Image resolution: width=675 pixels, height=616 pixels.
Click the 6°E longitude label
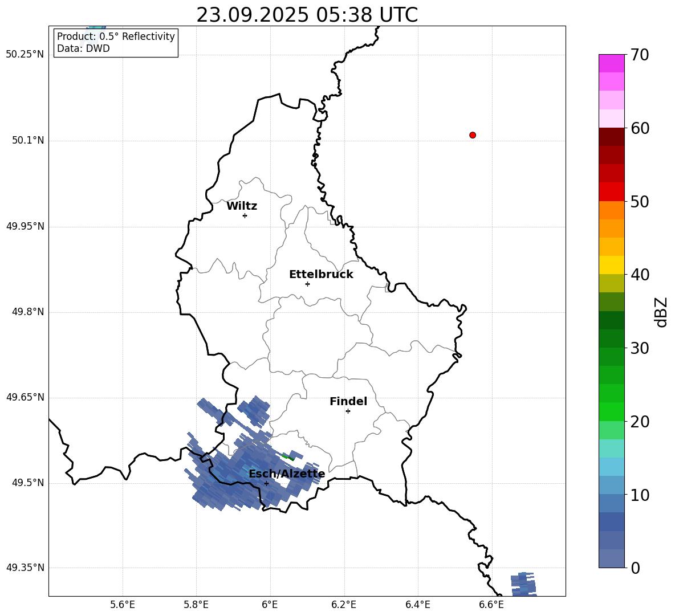pyautogui.click(x=270, y=605)
